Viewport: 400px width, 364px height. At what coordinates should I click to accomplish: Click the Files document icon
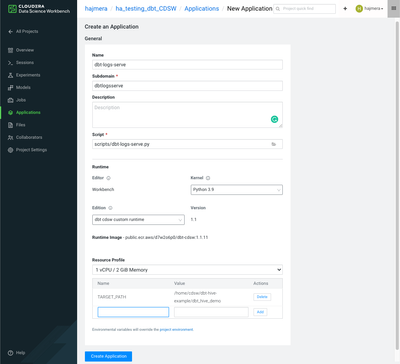pyautogui.click(x=10, y=125)
